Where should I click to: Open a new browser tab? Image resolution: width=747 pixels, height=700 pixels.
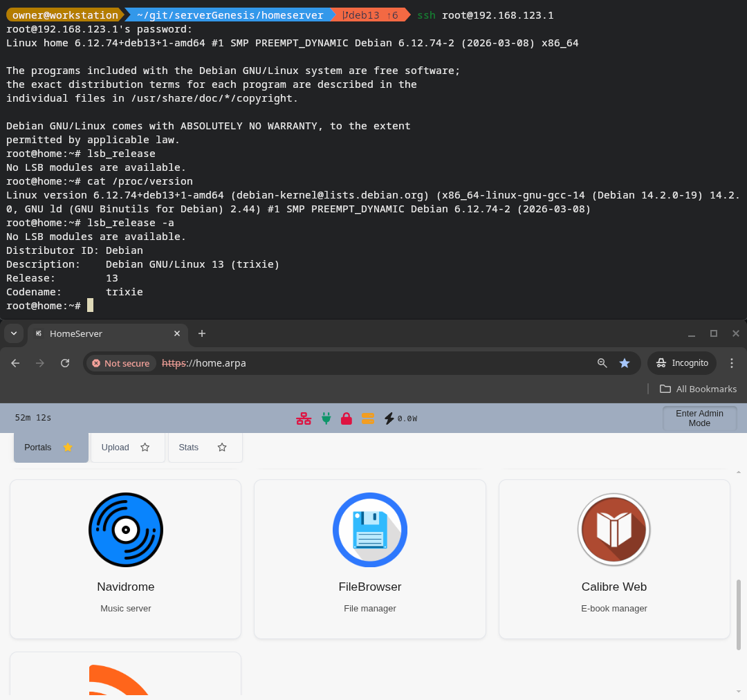click(x=202, y=333)
